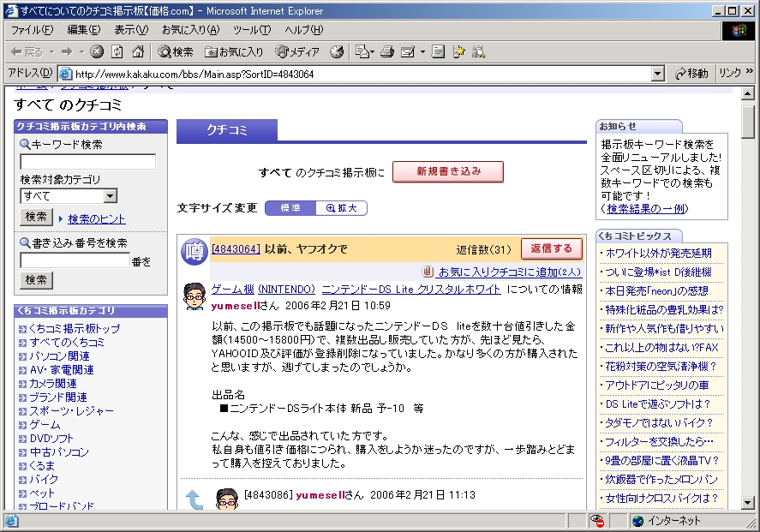This screenshot has height=532, width=760.
Task: Click the Edit page toolbar icon
Action: pos(408,52)
